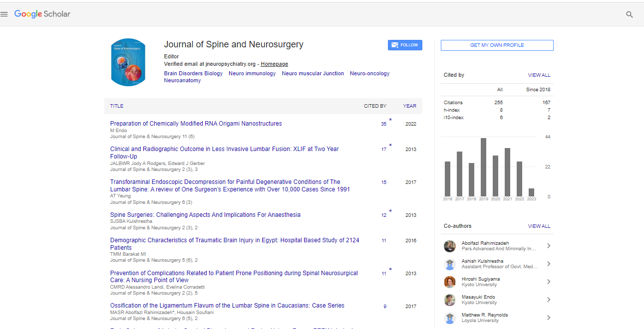This screenshot has width=644, height=329.
Task: Open the Neuroanatomy interest link
Action: click(x=183, y=80)
